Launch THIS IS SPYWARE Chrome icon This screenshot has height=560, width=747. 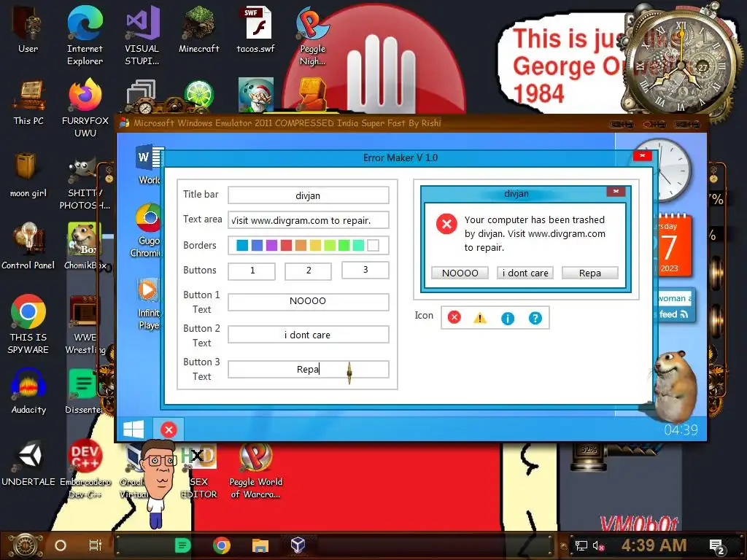pyautogui.click(x=28, y=324)
